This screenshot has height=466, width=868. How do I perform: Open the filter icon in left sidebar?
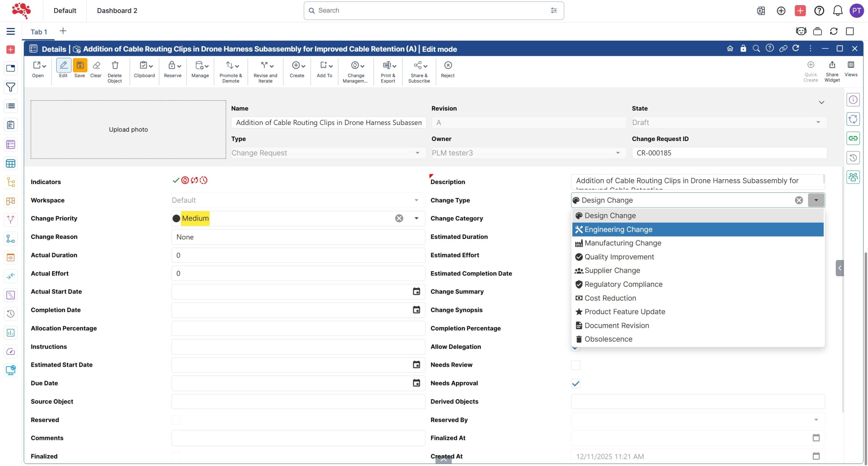(x=11, y=87)
